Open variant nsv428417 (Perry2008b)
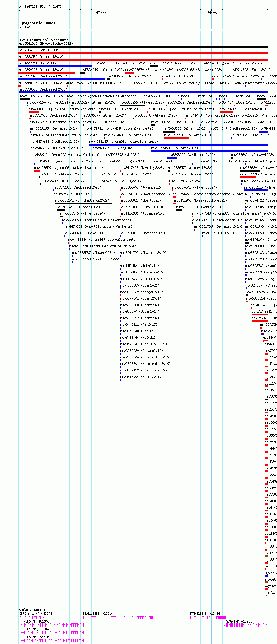 39,50
